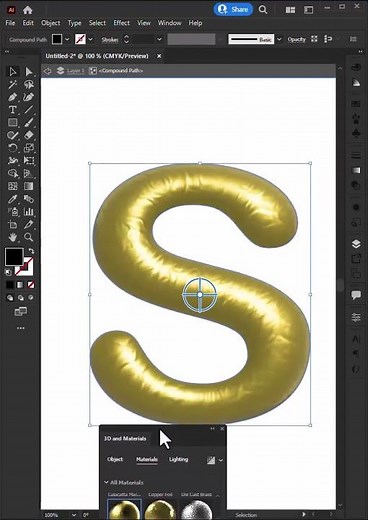Screen dimensions: 368x520
Task: Select the Zoom tool
Action: click(x=29, y=237)
